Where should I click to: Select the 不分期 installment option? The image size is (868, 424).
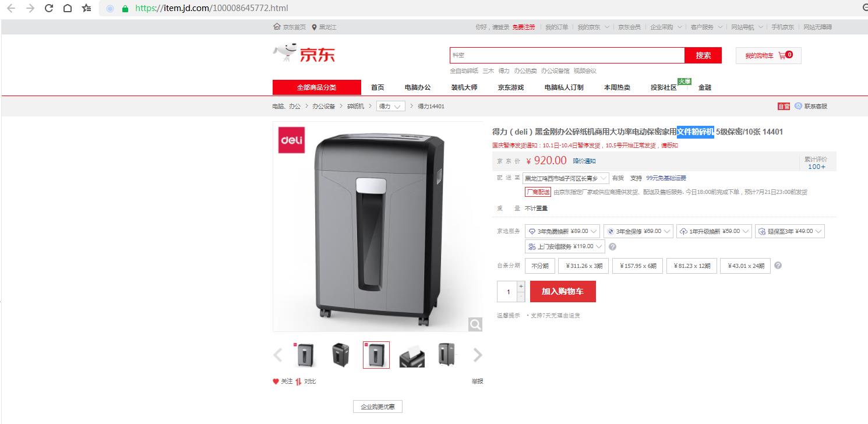(540, 266)
